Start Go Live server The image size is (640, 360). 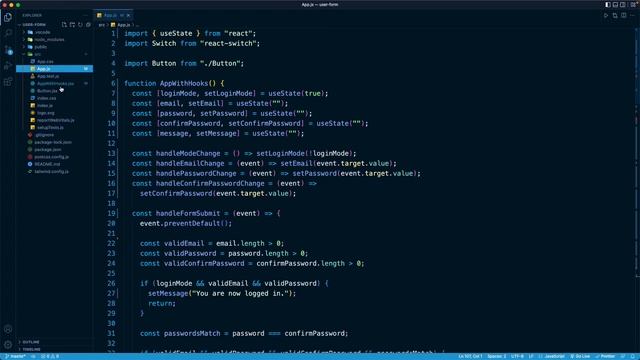[x=580, y=356]
